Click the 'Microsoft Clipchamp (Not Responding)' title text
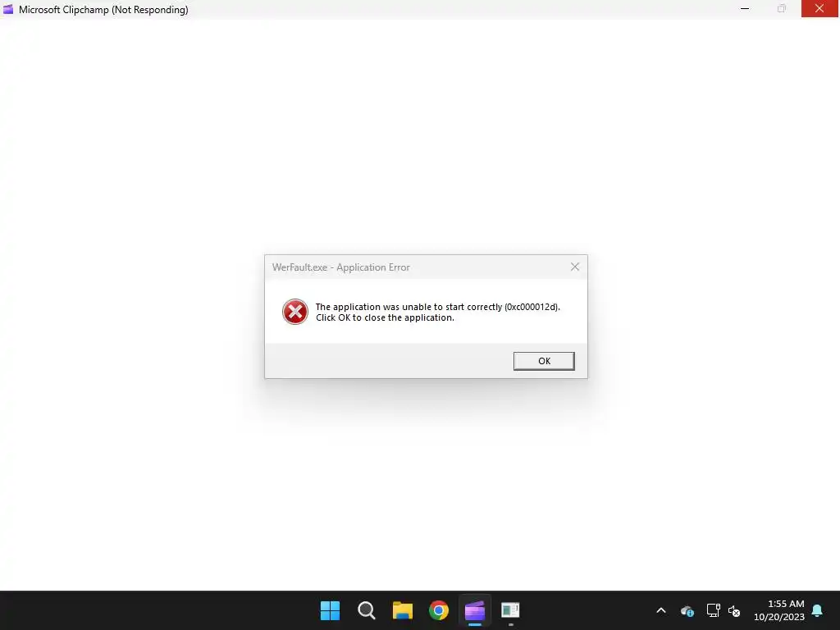 pyautogui.click(x=103, y=10)
